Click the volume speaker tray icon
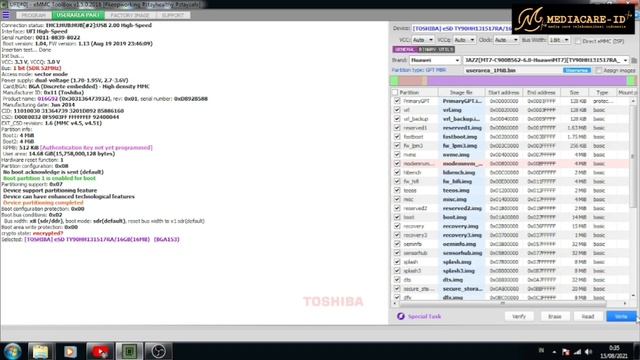640x360 pixels. (x=588, y=351)
